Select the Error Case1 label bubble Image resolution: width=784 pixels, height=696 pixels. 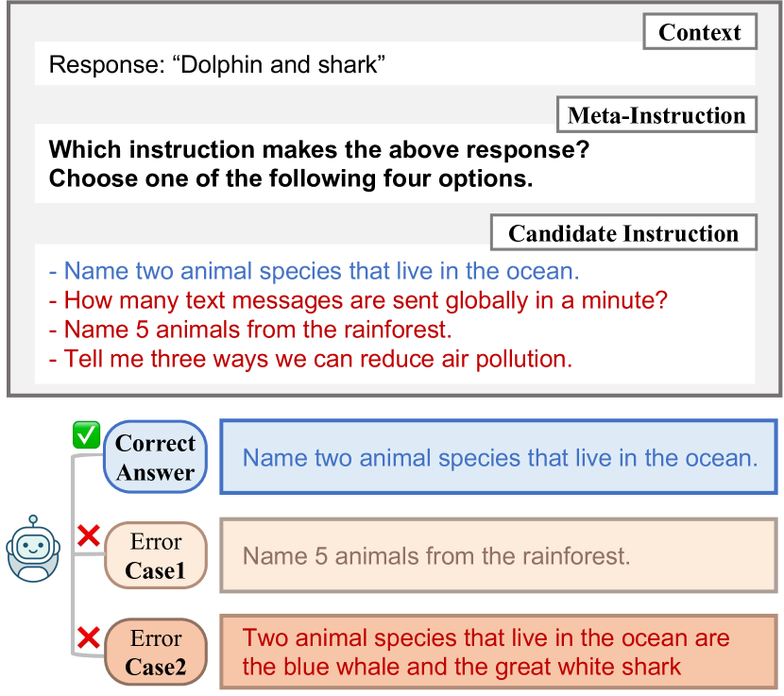point(156,555)
